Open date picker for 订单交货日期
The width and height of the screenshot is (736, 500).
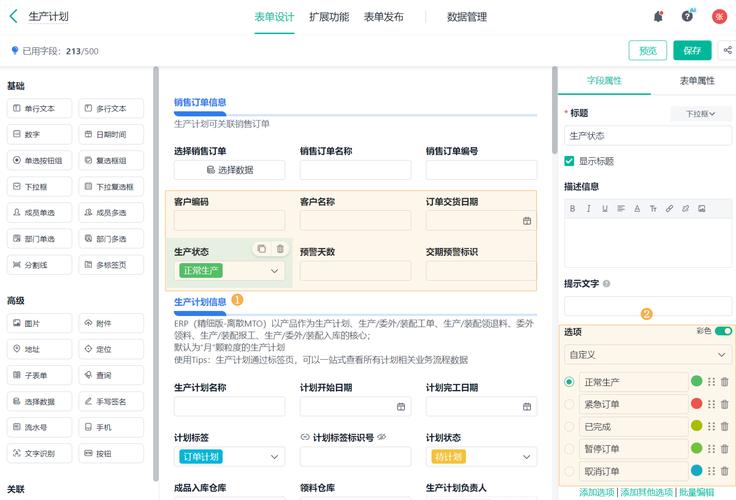click(x=527, y=221)
